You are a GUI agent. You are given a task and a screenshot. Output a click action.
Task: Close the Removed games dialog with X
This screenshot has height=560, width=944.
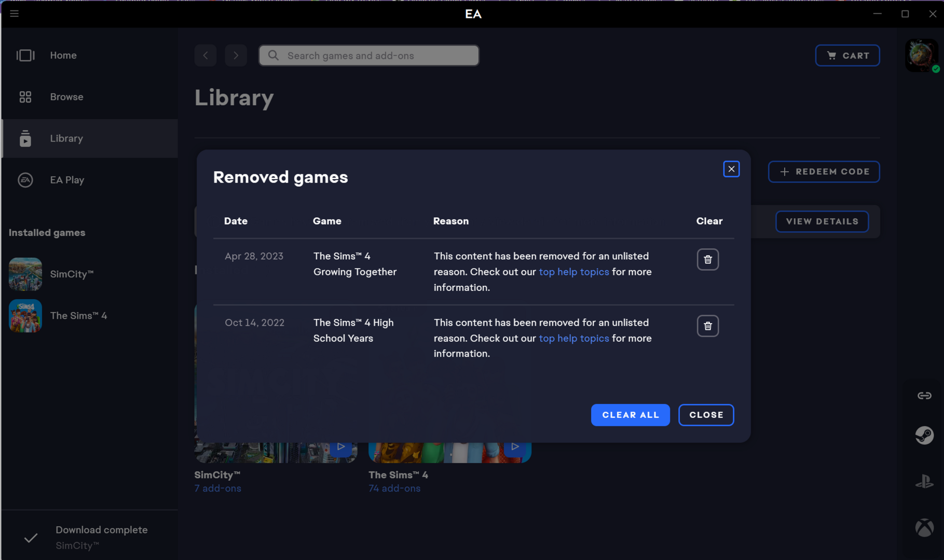(x=731, y=169)
